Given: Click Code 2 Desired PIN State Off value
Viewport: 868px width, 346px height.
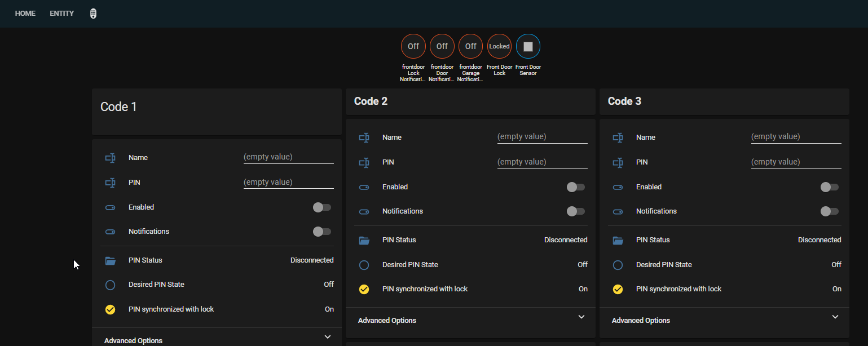Looking at the screenshot, I should 583,265.
